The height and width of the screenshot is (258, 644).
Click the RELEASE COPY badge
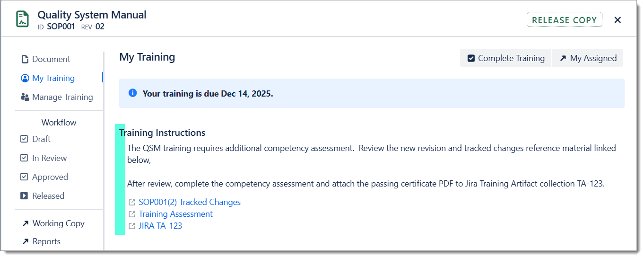pyautogui.click(x=564, y=20)
